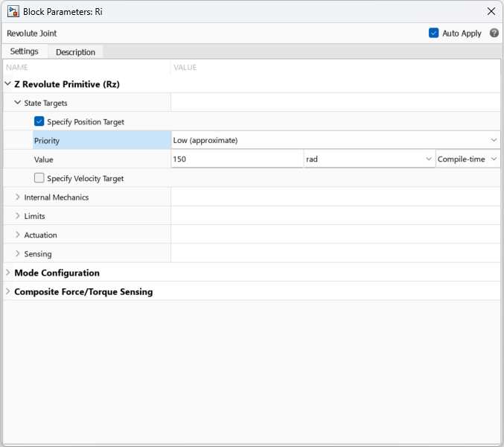Click the position Value field containing 150
The height and width of the screenshot is (447, 504).
click(236, 159)
